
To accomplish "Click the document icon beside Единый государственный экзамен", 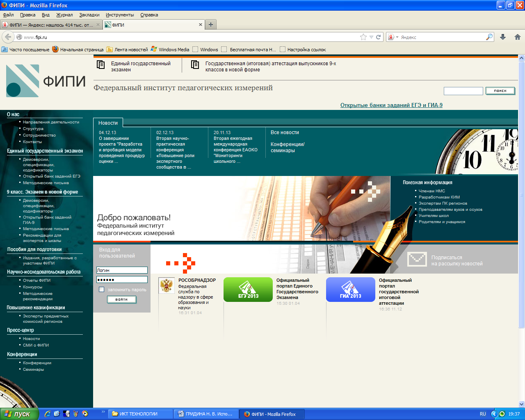I will [x=100, y=65].
